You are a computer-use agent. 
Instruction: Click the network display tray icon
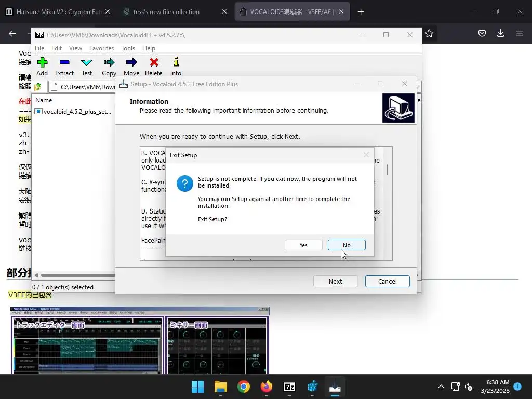tap(455, 387)
